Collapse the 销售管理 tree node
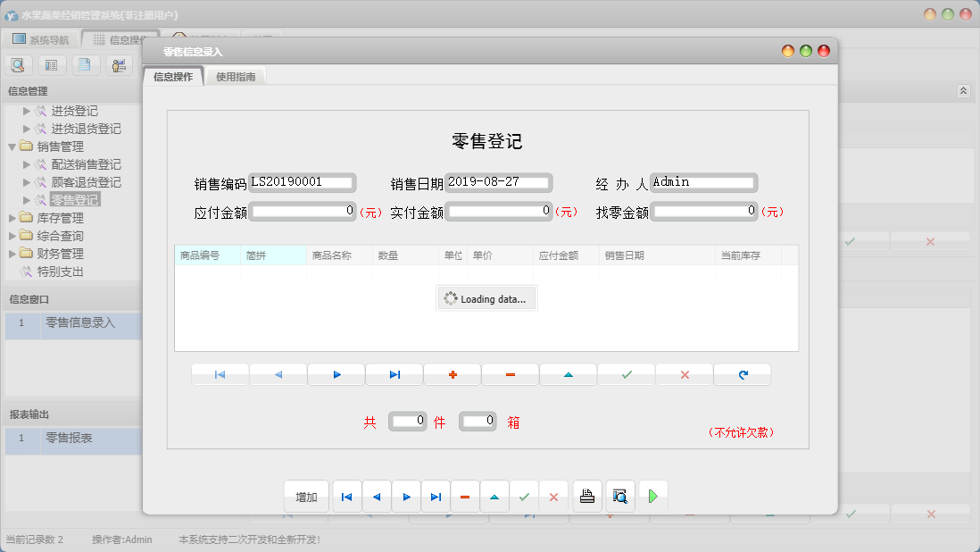 (x=12, y=146)
